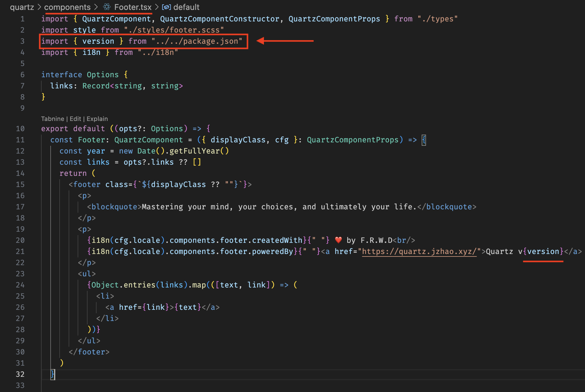Click the Explain code lens action
Screen dimensions: 585x392
click(97, 119)
